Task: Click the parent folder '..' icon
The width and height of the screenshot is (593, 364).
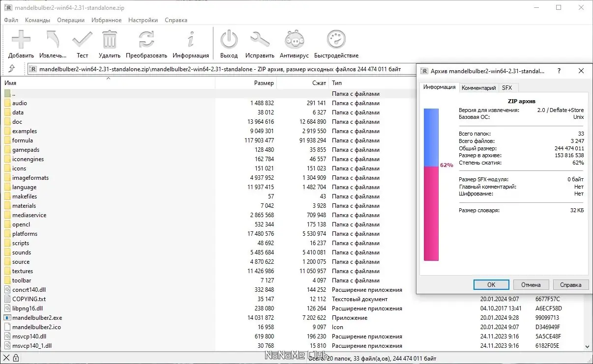Action: point(7,93)
